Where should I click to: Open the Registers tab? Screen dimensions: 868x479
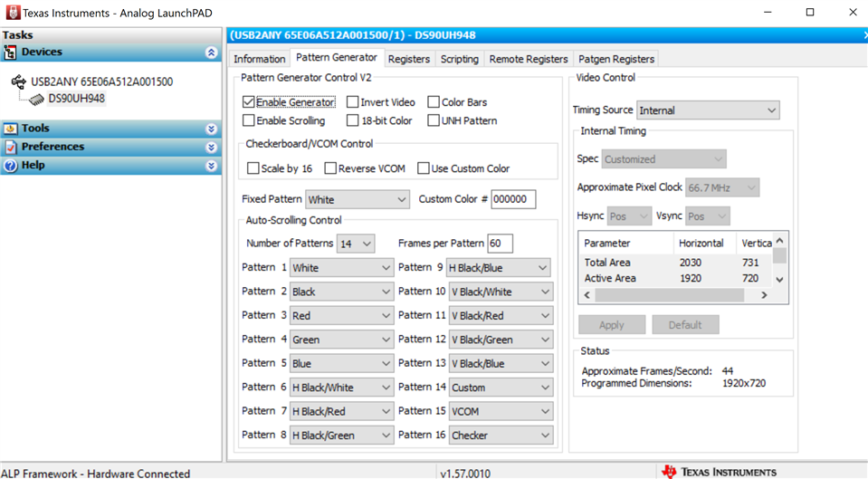[408, 59]
